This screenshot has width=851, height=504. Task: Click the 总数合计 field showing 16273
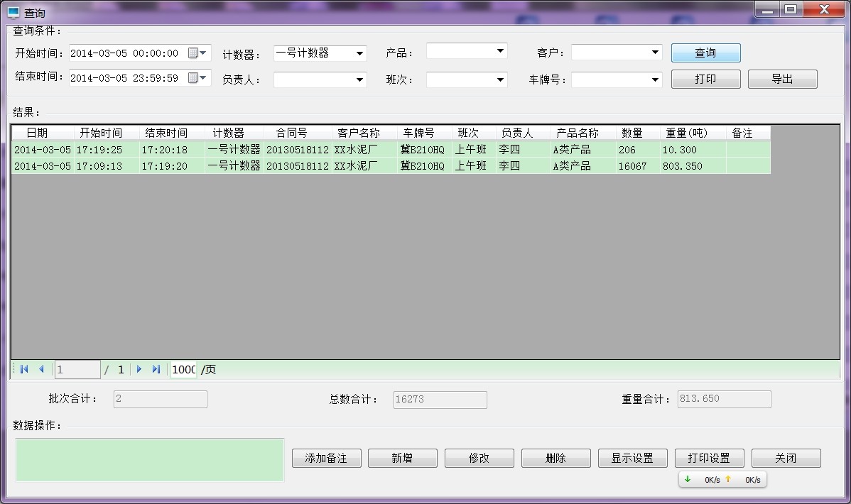(440, 399)
